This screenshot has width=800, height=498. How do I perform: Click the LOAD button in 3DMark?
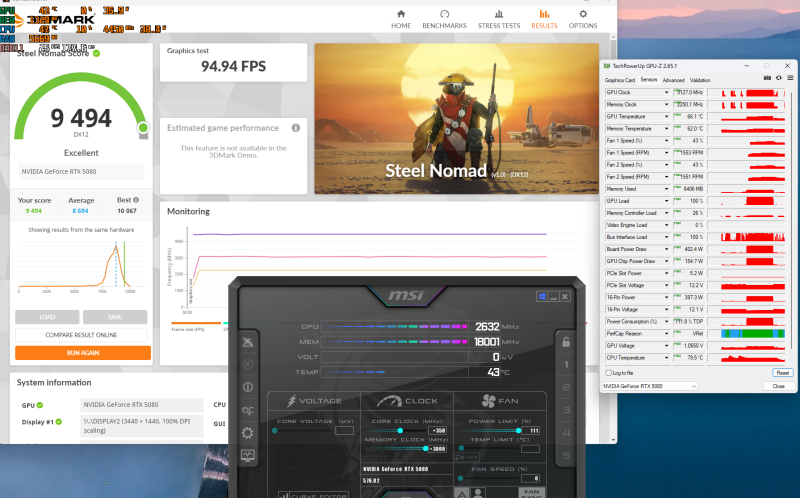[x=47, y=317]
